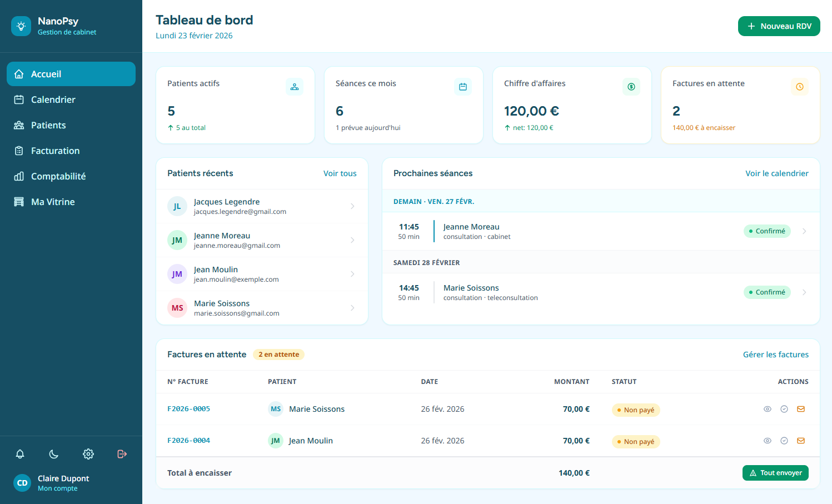Expand Jeanne Moreau 11:45 session chevron
Image resolution: width=832 pixels, height=504 pixels.
click(804, 231)
